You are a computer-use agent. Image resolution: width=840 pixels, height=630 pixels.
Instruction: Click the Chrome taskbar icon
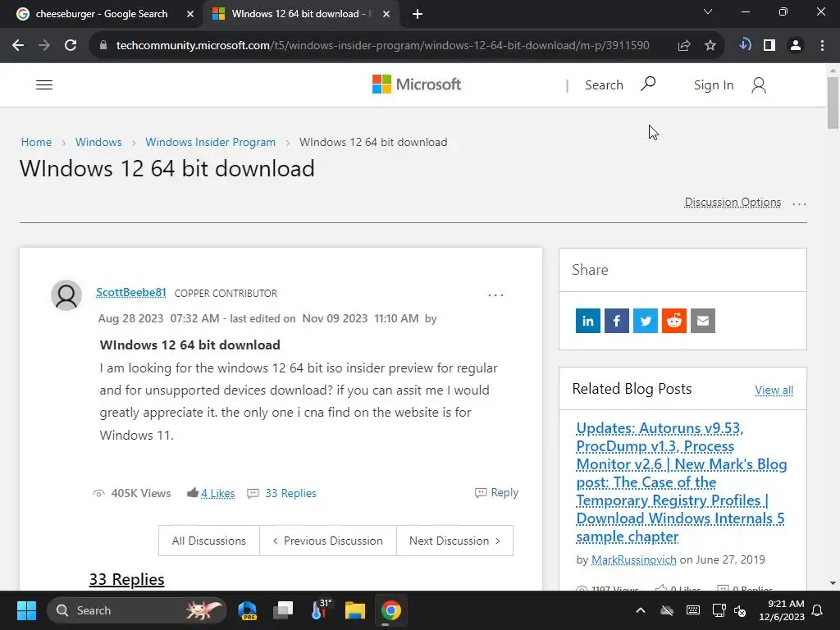pyautogui.click(x=391, y=610)
